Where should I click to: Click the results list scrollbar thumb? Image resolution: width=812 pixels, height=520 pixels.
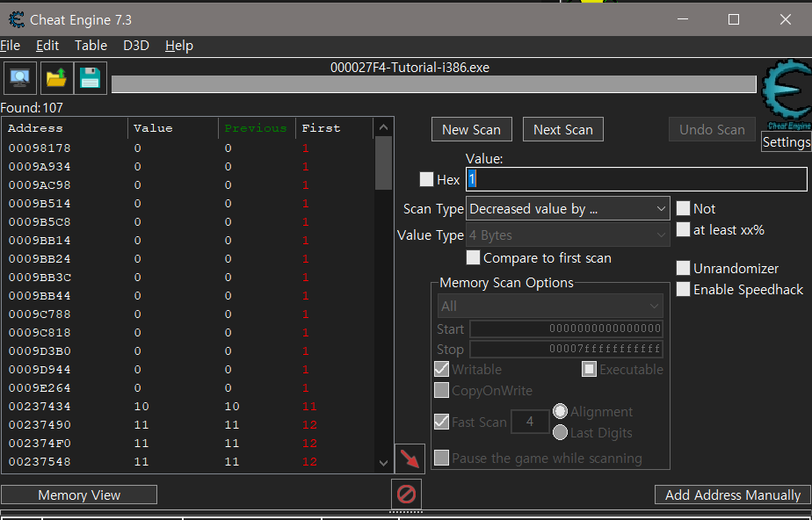pos(383,163)
